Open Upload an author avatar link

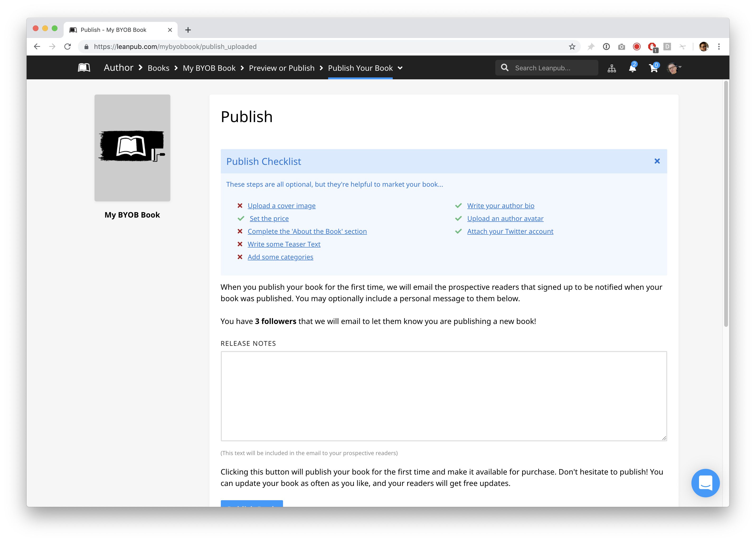505,219
